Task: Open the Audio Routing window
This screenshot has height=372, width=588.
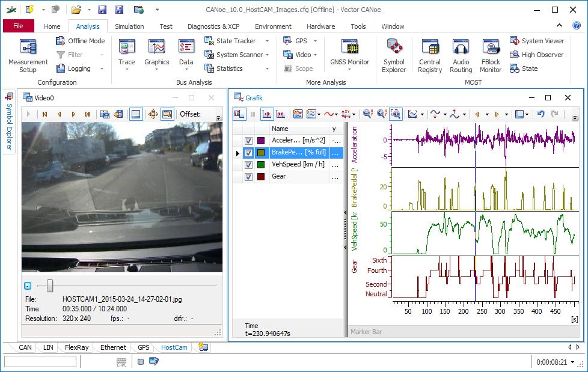Action: pyautogui.click(x=461, y=55)
